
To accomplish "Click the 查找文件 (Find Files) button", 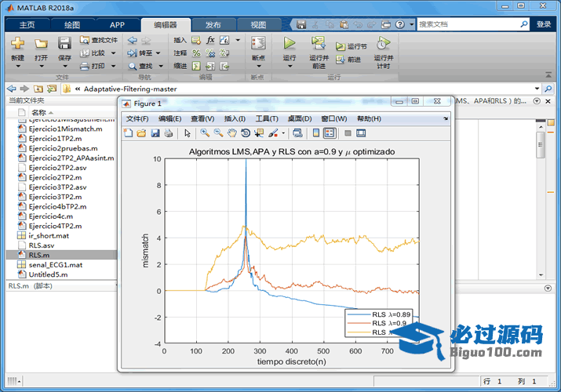I will (x=99, y=40).
